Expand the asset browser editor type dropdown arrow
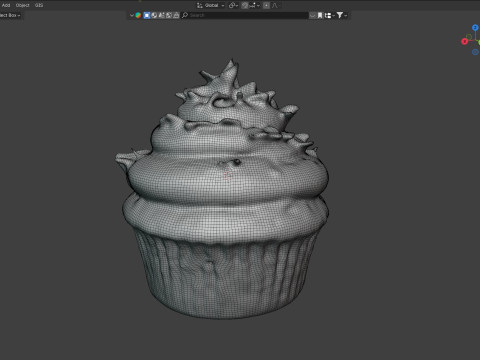Image resolution: width=480 pixels, height=360 pixels. (x=132, y=15)
